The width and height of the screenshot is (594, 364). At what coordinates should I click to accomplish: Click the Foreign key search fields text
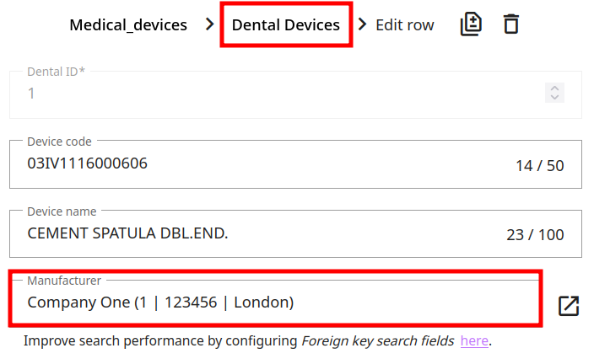coord(378,340)
